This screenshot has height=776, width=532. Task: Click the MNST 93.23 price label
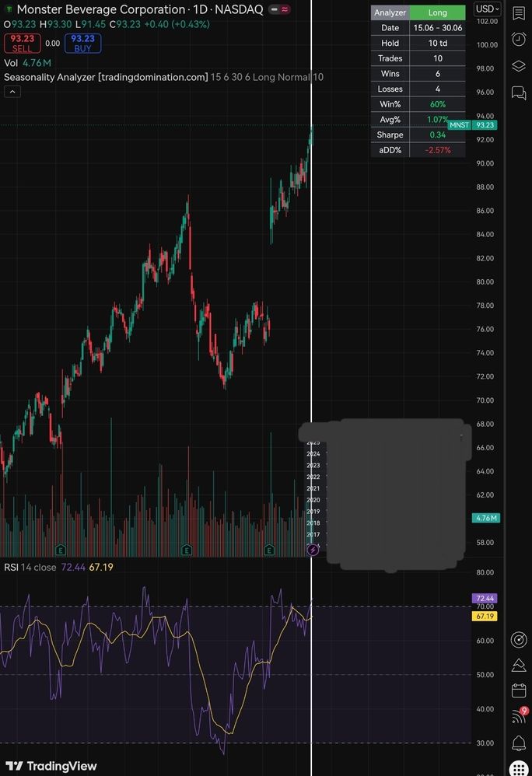(x=472, y=125)
